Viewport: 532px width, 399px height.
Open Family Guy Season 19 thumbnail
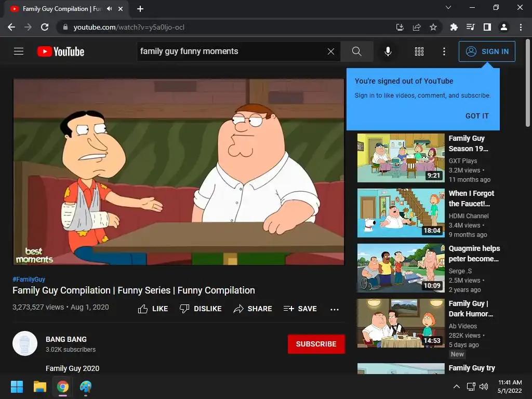401,158
